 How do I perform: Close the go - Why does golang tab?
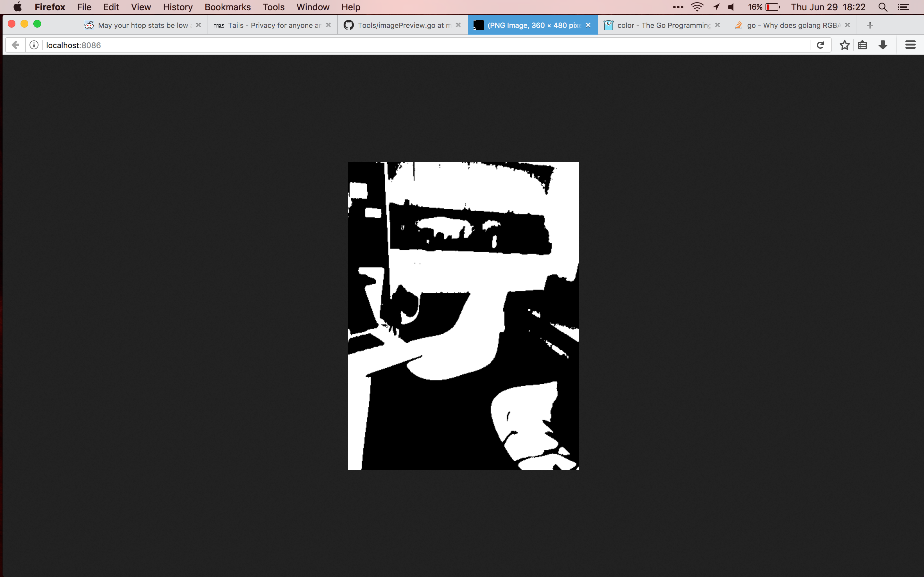pyautogui.click(x=847, y=25)
